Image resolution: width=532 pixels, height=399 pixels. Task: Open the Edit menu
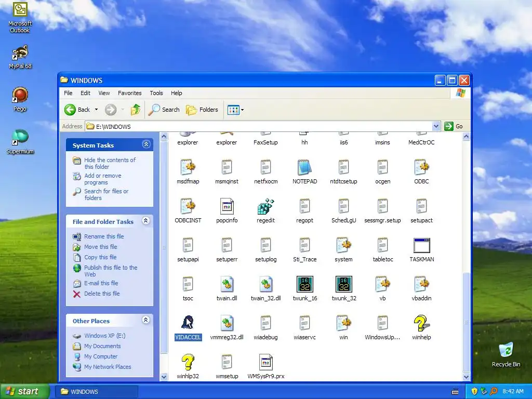click(x=85, y=93)
